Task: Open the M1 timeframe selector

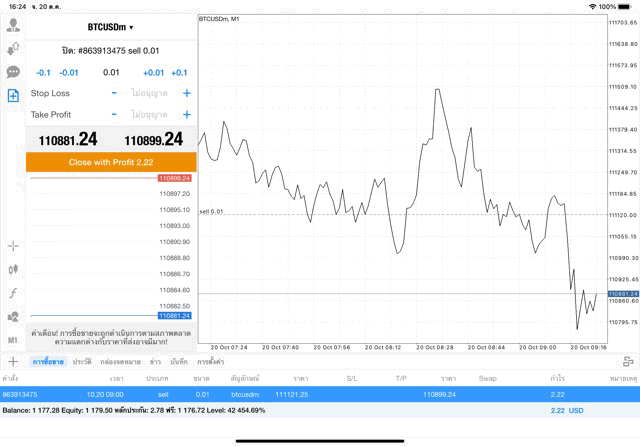Action: [x=13, y=340]
